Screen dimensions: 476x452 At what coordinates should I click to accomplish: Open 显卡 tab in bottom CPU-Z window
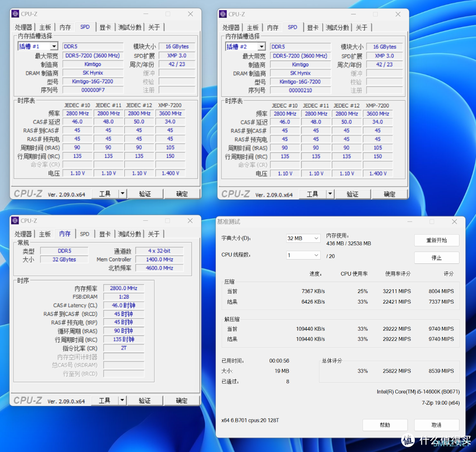coord(105,234)
